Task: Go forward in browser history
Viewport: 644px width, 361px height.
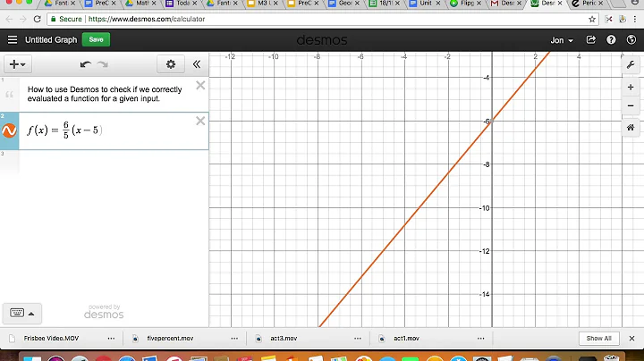Action: (22, 19)
